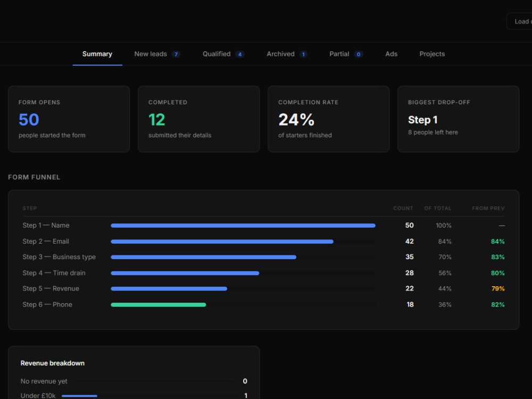Click the Step 4 — Time drain bar

pyautogui.click(x=185, y=273)
